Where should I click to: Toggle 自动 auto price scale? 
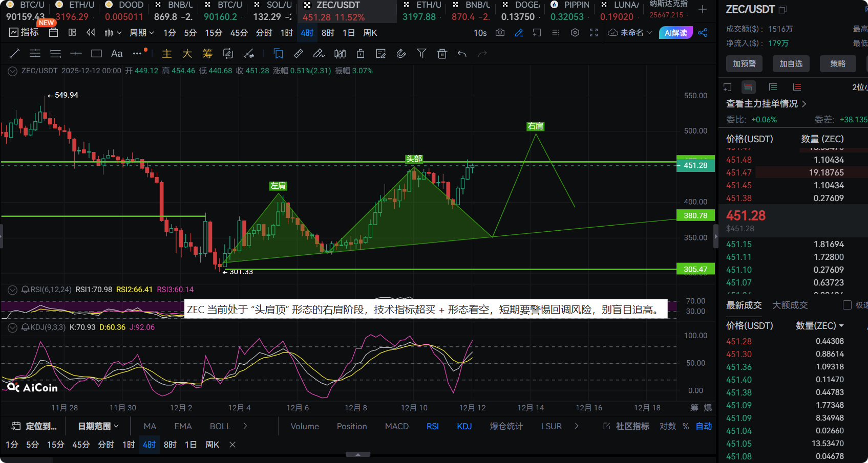pos(704,426)
